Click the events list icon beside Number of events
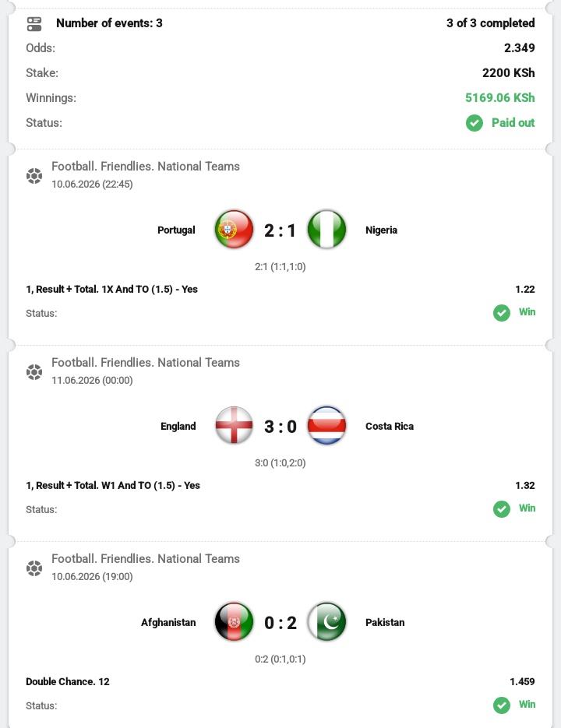The width and height of the screenshot is (561, 728). pos(34,23)
